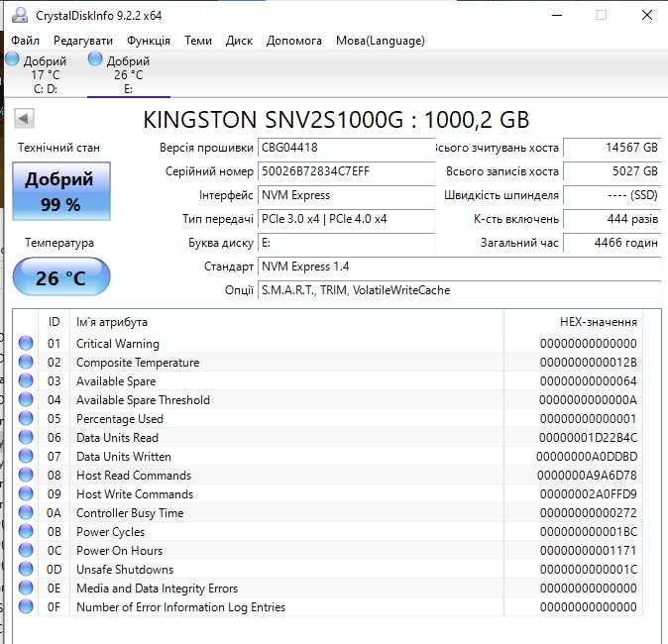The height and width of the screenshot is (644, 668).
Task: Click the CrystalDiskInfo title bar app icon
Action: 20,15
